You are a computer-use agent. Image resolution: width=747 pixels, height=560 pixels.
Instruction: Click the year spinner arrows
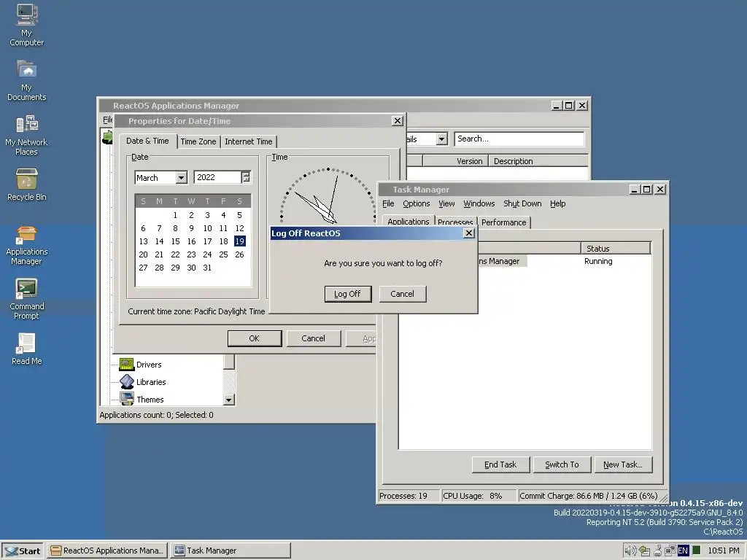tap(246, 177)
